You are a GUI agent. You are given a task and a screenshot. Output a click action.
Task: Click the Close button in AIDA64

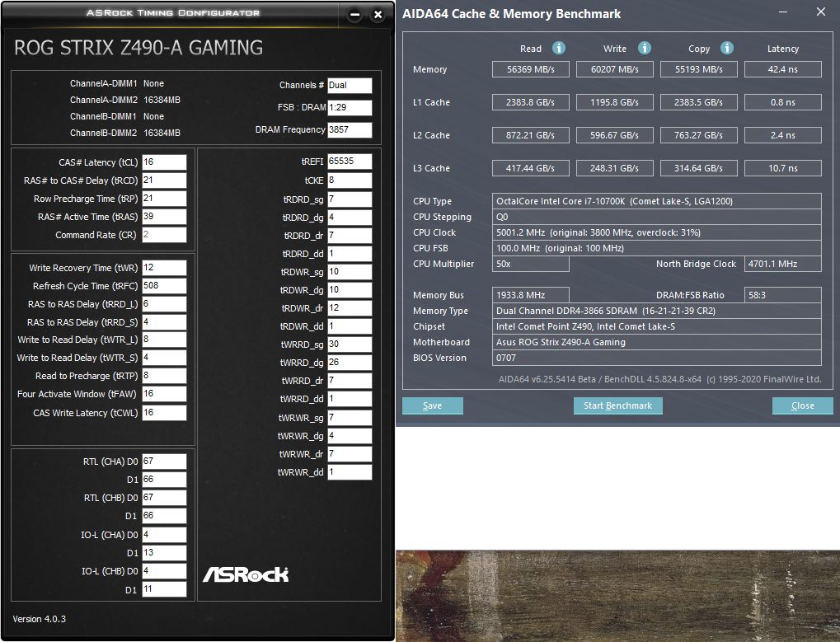click(803, 405)
